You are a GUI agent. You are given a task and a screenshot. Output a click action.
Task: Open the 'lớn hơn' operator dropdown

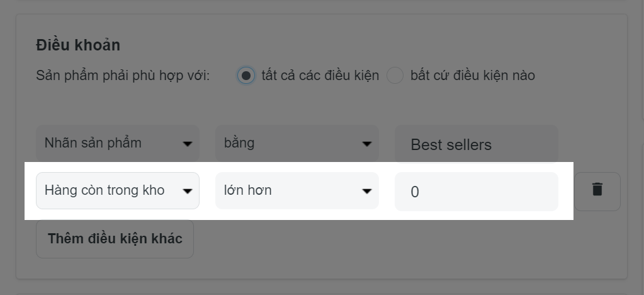pyautogui.click(x=297, y=190)
